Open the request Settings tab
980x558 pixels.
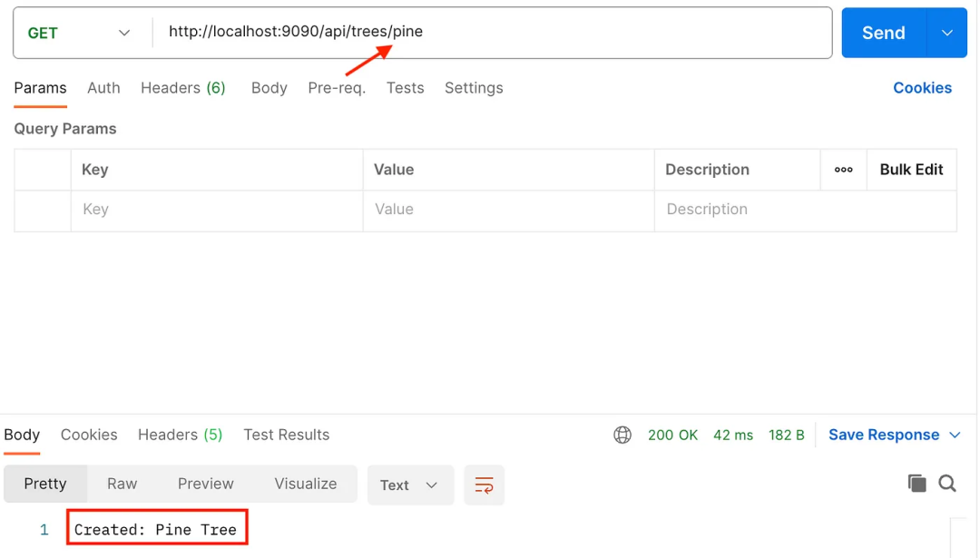pyautogui.click(x=474, y=88)
